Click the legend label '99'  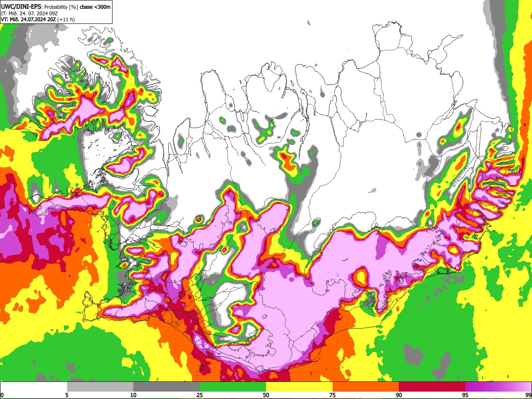528,395
